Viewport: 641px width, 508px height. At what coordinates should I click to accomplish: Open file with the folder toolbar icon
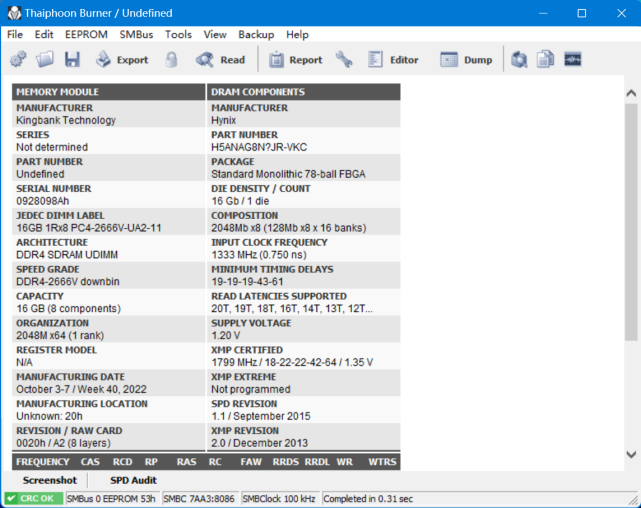click(45, 60)
